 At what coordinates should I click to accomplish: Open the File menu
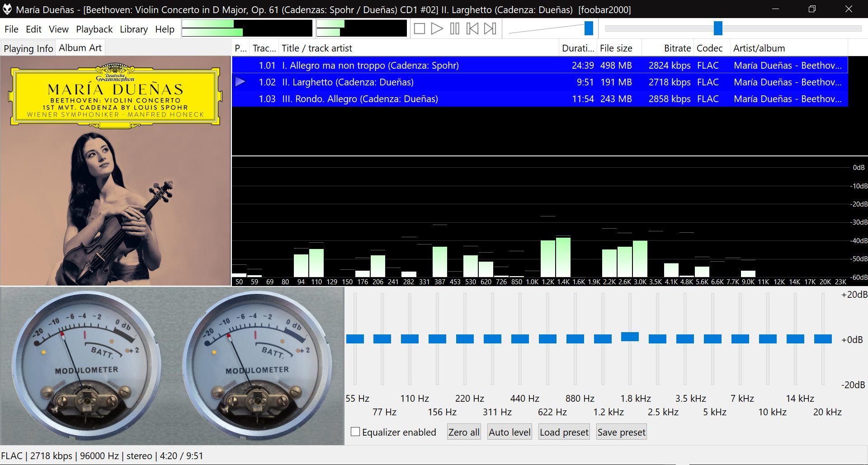(x=11, y=29)
